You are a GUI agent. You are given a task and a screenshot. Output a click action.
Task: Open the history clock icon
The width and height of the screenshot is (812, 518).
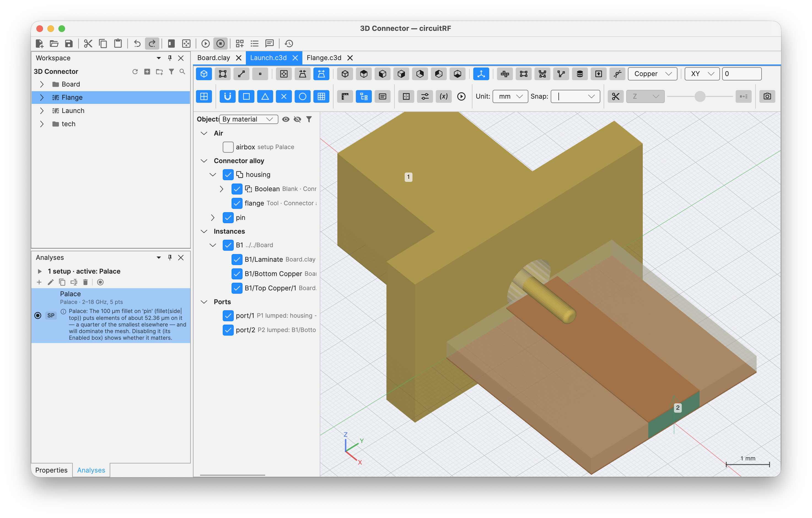[289, 44]
